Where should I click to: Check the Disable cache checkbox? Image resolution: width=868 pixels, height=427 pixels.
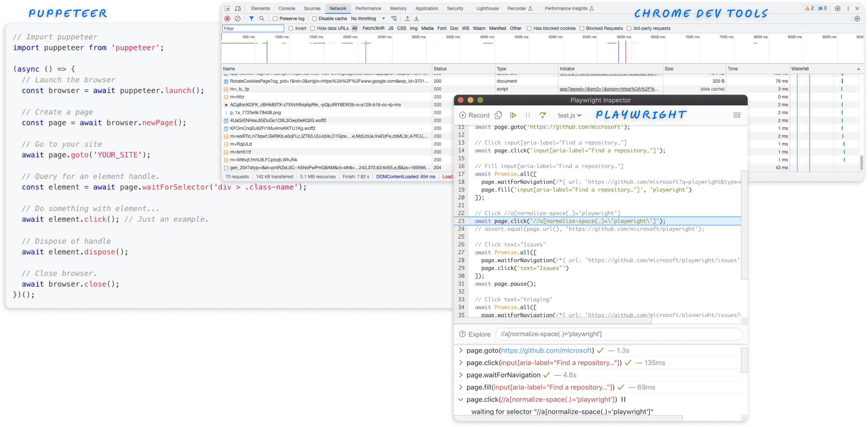pos(314,19)
